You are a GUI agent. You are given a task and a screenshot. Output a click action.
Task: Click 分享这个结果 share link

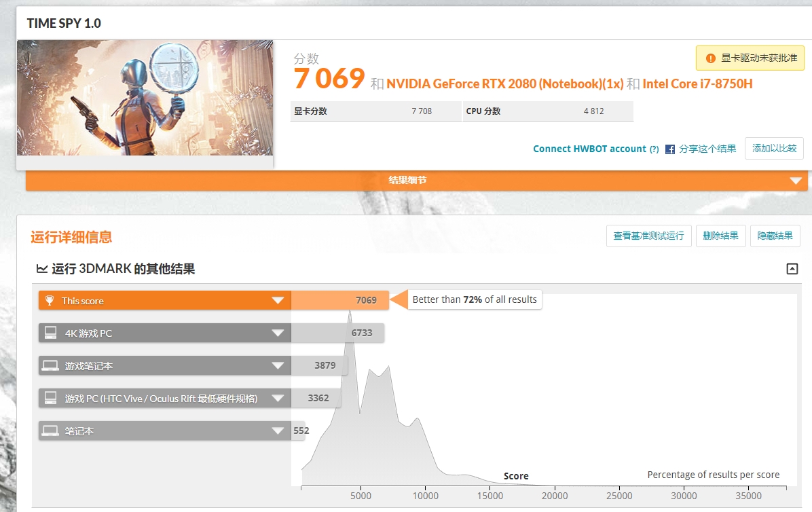707,149
